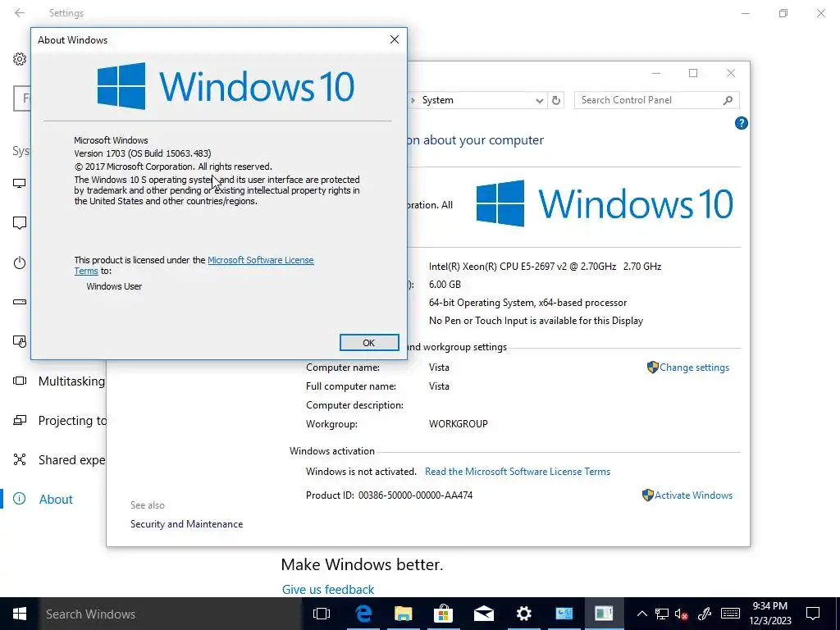This screenshot has height=630, width=840.
Task: Click the Projecting icon in sidebar
Action: tap(20, 421)
